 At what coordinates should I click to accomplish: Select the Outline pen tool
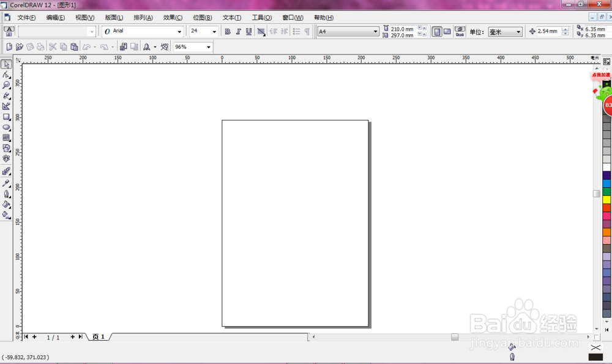(x=6, y=194)
